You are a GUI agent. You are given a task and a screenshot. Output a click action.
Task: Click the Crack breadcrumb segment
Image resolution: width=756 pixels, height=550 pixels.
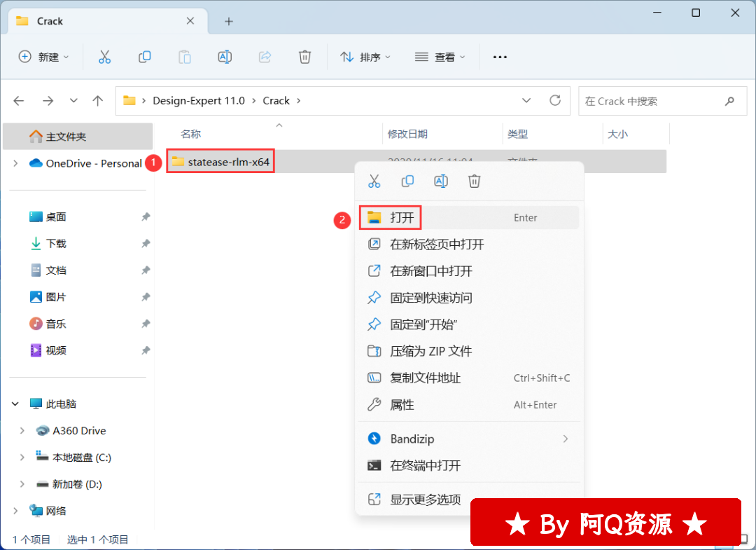coord(276,101)
